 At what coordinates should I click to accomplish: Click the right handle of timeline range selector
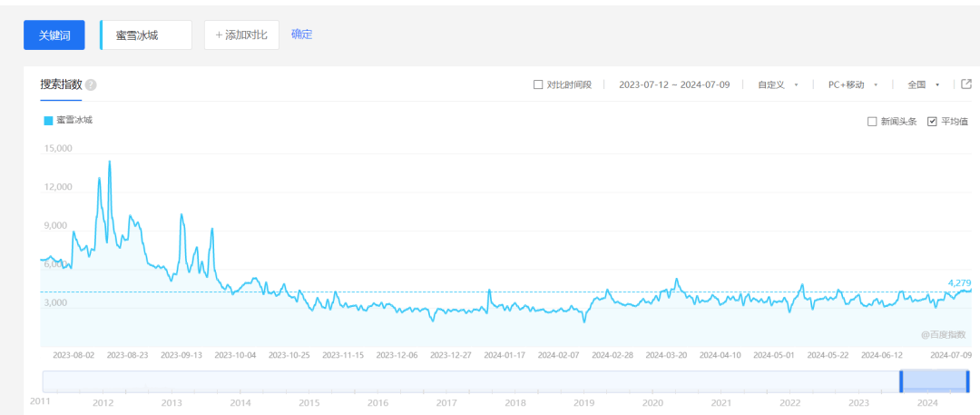click(968, 381)
